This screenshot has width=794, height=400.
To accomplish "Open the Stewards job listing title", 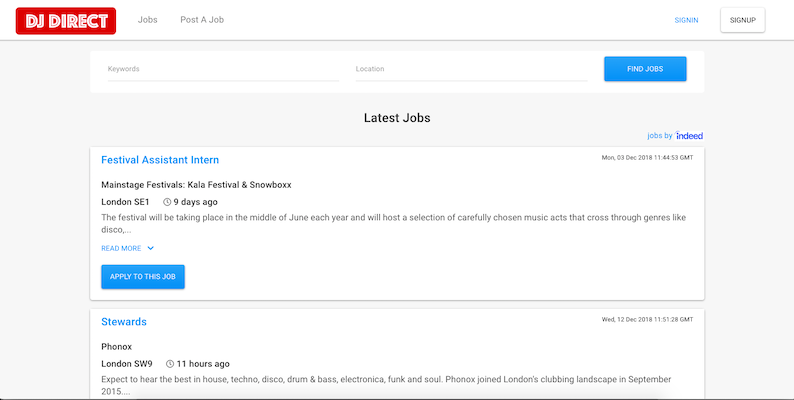I will [x=124, y=322].
